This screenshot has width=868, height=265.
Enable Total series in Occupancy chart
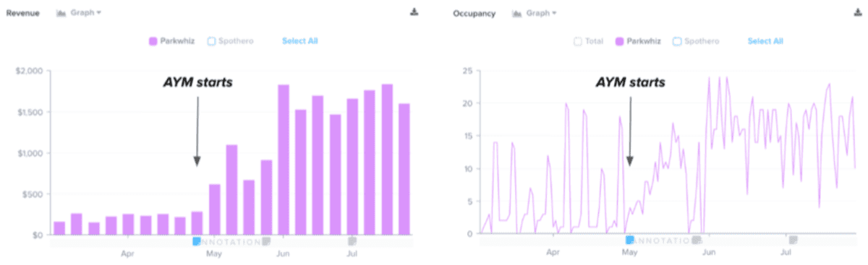click(588, 41)
